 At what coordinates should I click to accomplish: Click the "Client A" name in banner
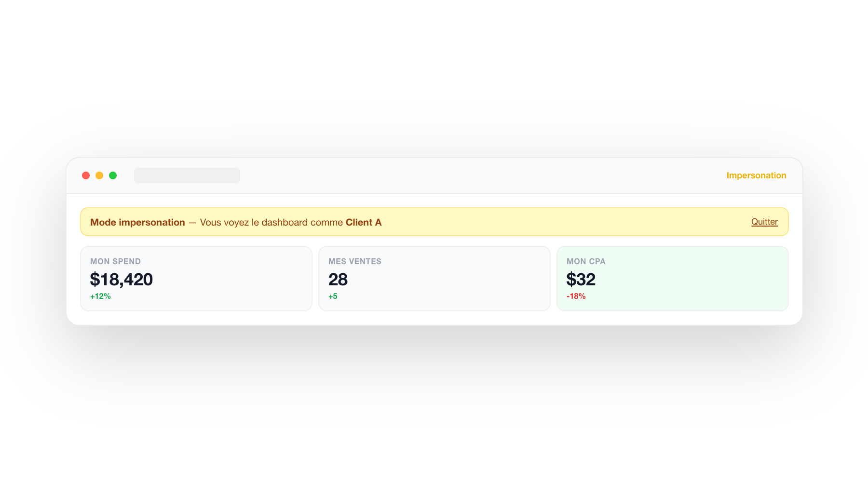pos(364,222)
